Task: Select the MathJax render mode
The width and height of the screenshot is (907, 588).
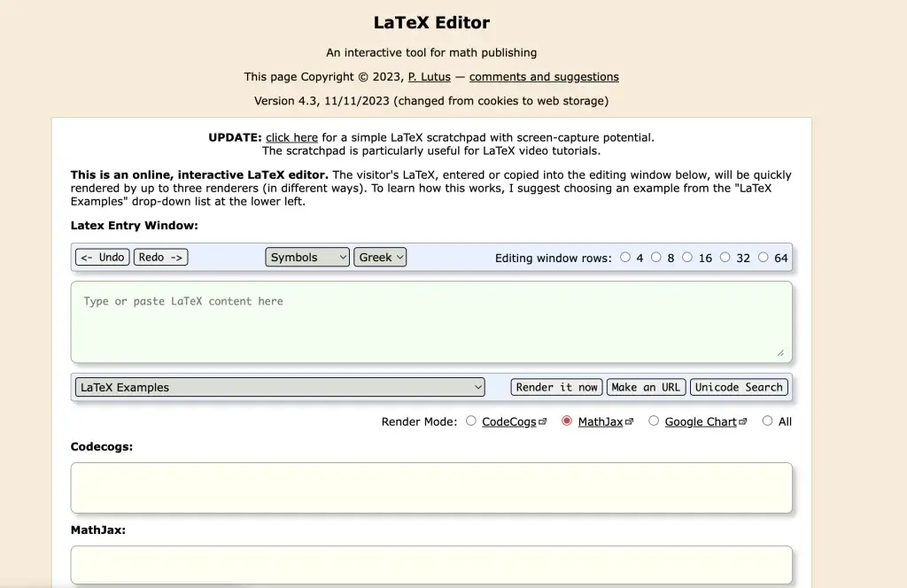Action: click(565, 422)
